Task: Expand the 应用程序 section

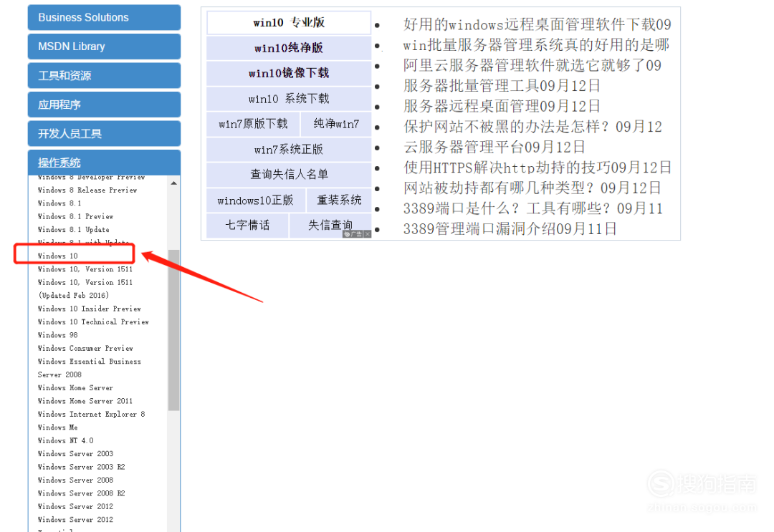Action: [x=104, y=105]
